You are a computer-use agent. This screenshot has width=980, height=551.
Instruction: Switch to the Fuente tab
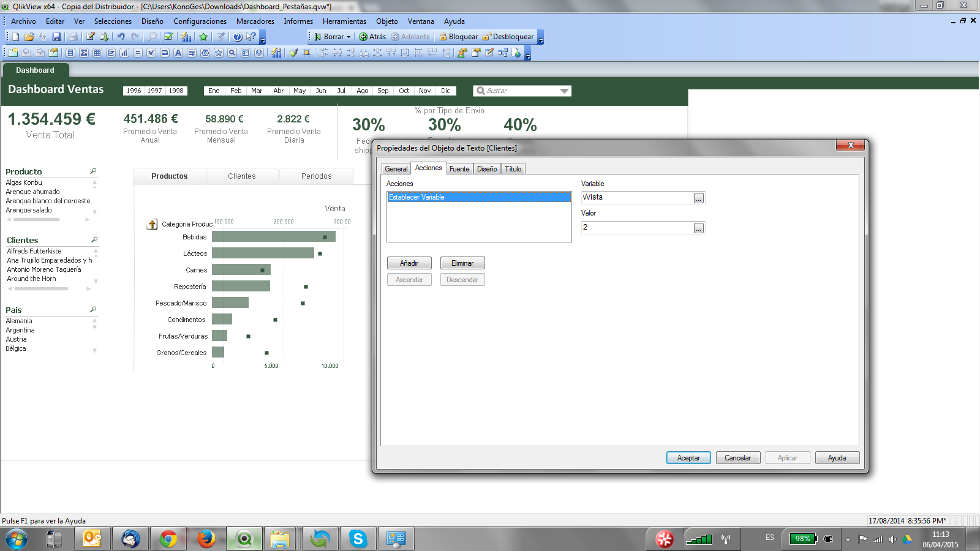[x=459, y=169]
